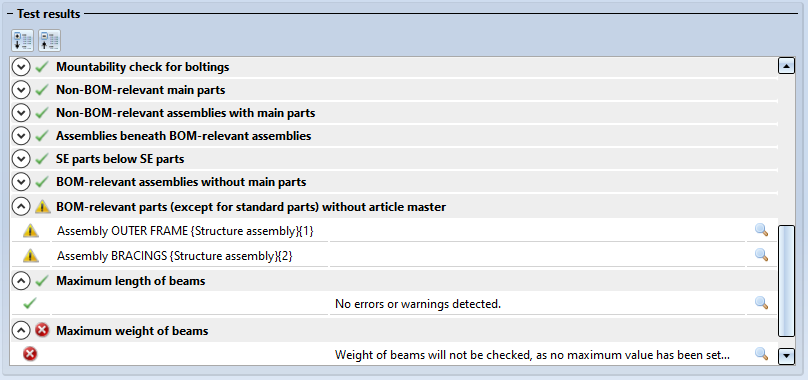
Task: Expand Non-BOM-relevant main parts section
Action: (x=21, y=90)
